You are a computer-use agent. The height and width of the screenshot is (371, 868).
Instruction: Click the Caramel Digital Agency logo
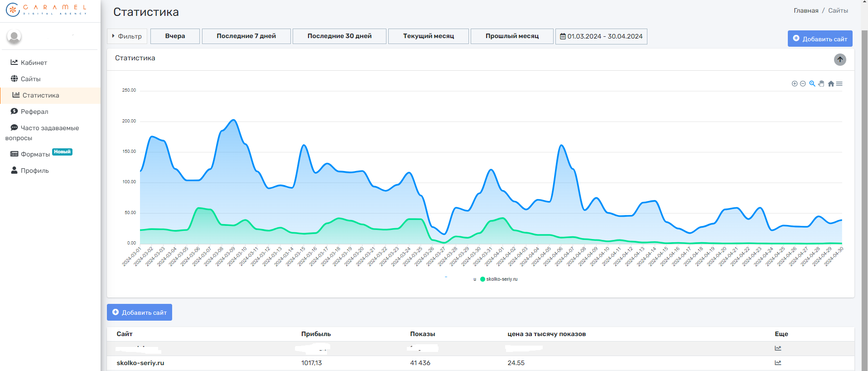[x=47, y=10]
